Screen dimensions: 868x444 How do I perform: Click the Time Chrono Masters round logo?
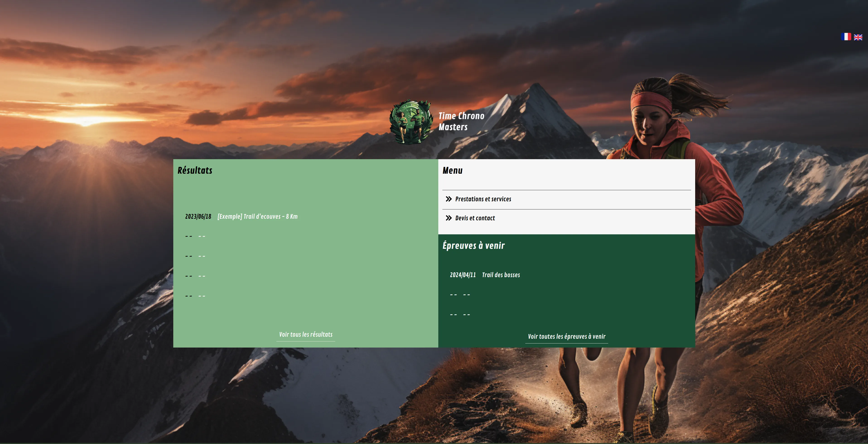pyautogui.click(x=411, y=122)
